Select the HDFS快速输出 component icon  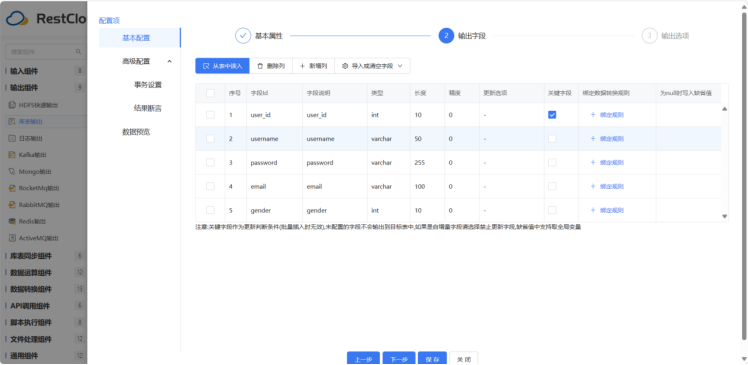pos(13,104)
